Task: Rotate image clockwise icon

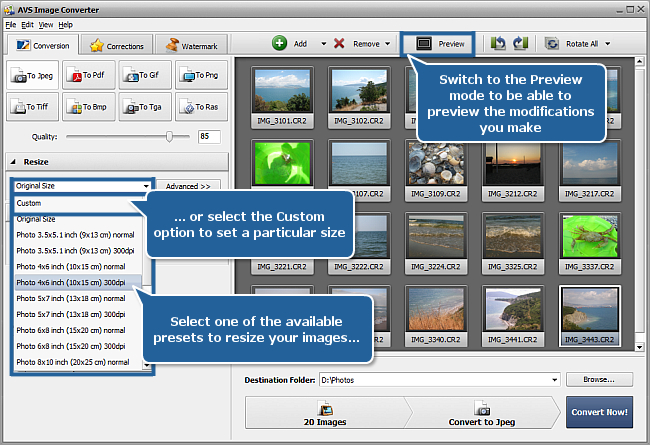Action: (x=520, y=43)
